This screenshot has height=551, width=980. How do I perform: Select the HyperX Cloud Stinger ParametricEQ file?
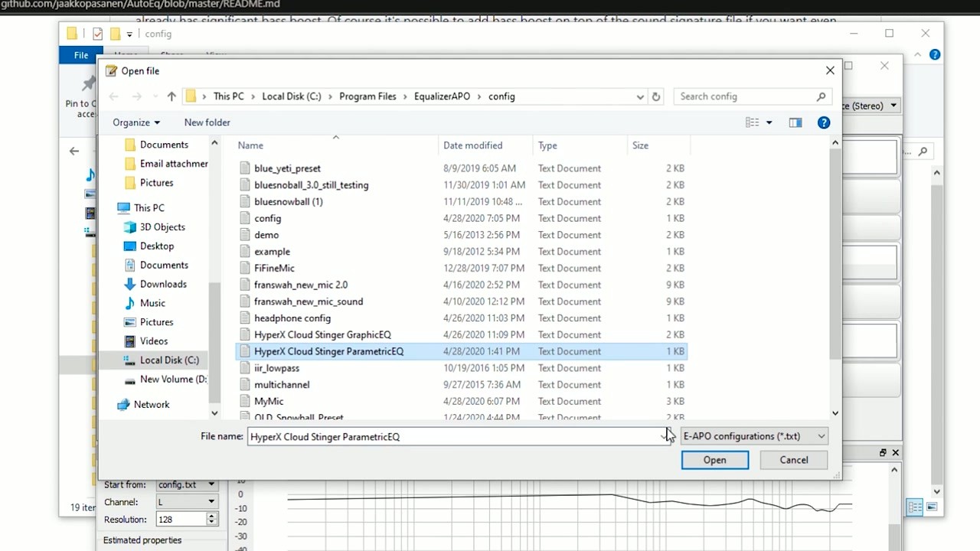pos(328,350)
